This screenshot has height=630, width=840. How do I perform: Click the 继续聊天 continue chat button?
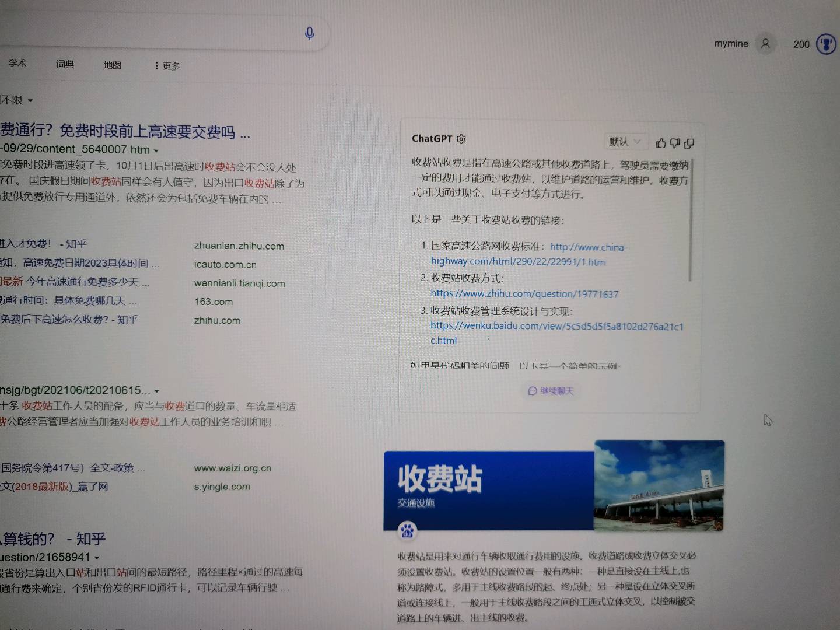pyautogui.click(x=551, y=391)
